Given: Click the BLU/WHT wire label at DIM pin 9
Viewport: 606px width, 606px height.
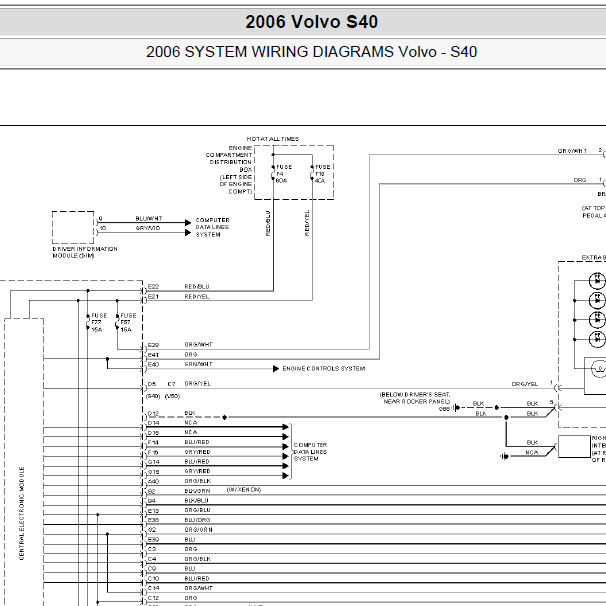Looking at the screenshot, I should tap(149, 218).
